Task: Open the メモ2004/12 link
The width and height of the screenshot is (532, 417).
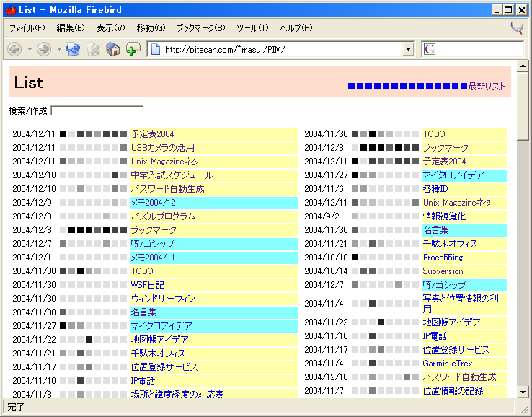Action: [154, 203]
